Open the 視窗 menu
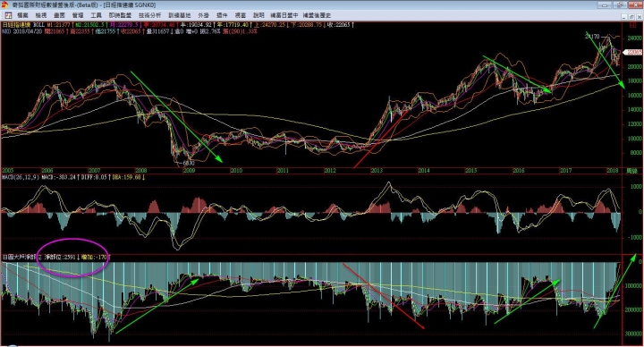 [241, 15]
